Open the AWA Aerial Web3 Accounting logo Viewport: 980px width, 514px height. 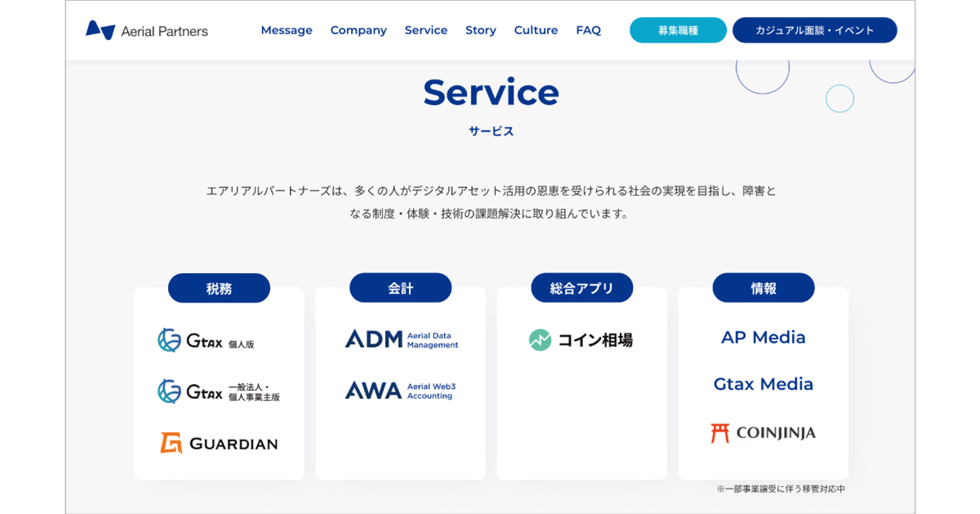pos(400,390)
